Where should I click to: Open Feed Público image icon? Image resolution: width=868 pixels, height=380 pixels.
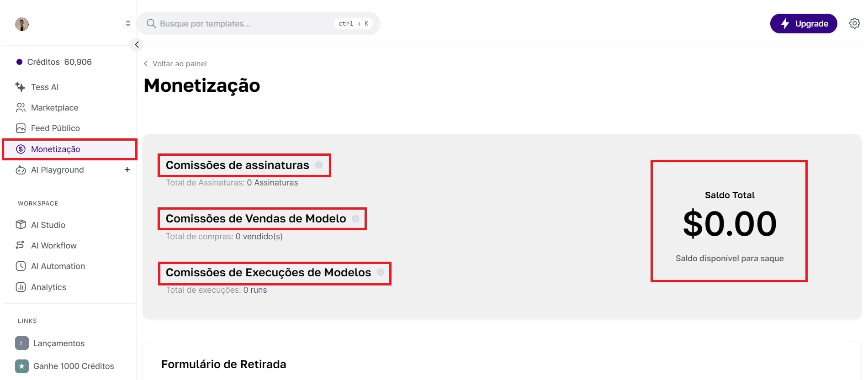point(21,128)
